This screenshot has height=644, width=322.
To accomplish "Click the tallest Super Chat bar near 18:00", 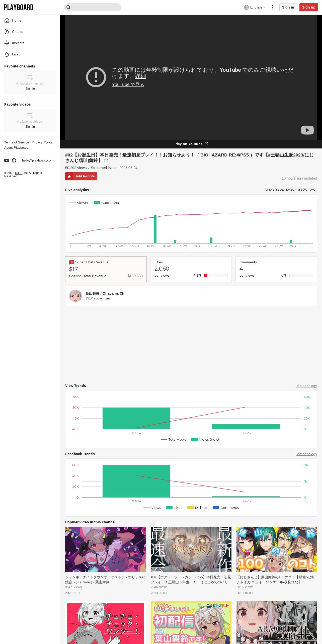I will pyautogui.click(x=155, y=229).
